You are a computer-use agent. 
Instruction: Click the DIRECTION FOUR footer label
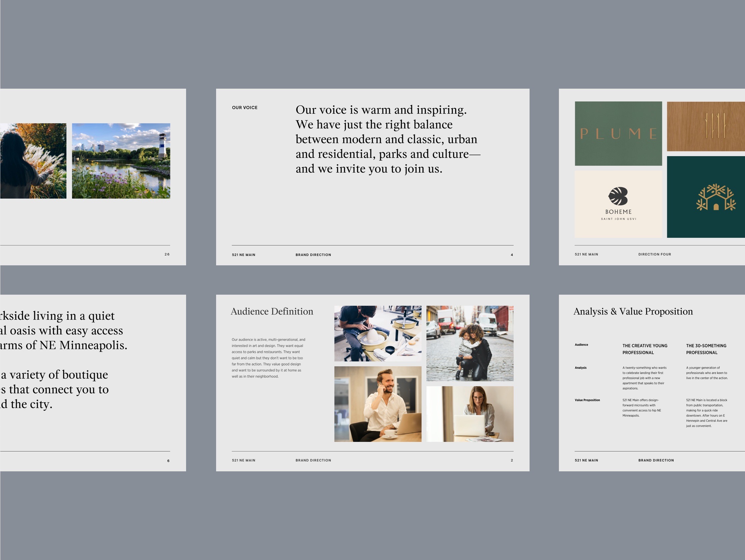[654, 254]
